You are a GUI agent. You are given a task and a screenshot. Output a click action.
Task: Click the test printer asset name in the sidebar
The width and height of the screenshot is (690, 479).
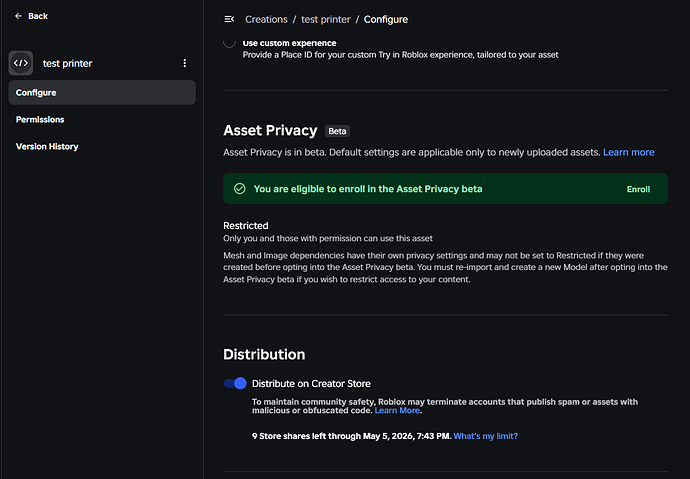(67, 63)
